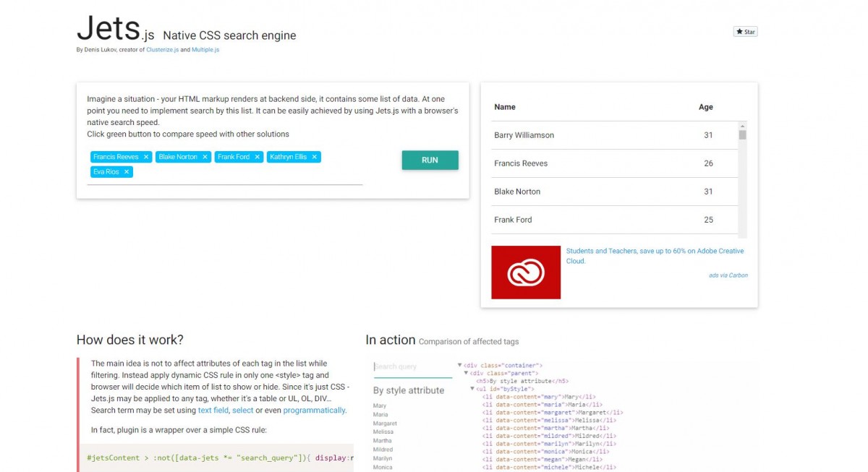Click Mildred in the style attribute list
868x472 pixels.
(x=383, y=450)
